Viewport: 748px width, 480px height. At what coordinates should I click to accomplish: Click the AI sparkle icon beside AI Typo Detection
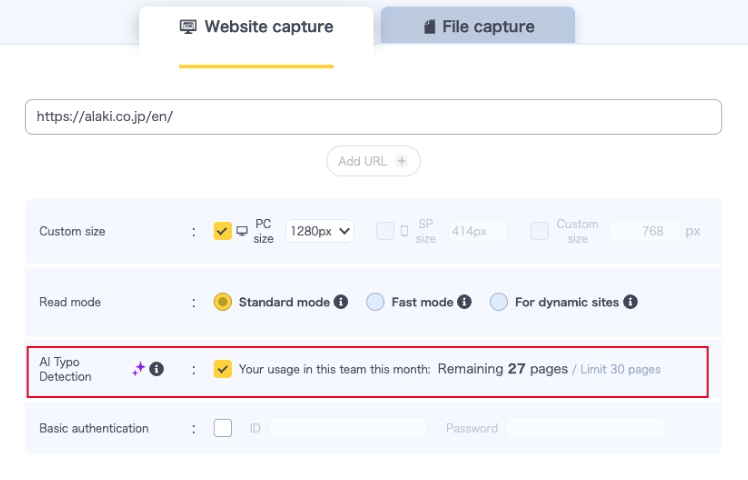[x=139, y=369]
